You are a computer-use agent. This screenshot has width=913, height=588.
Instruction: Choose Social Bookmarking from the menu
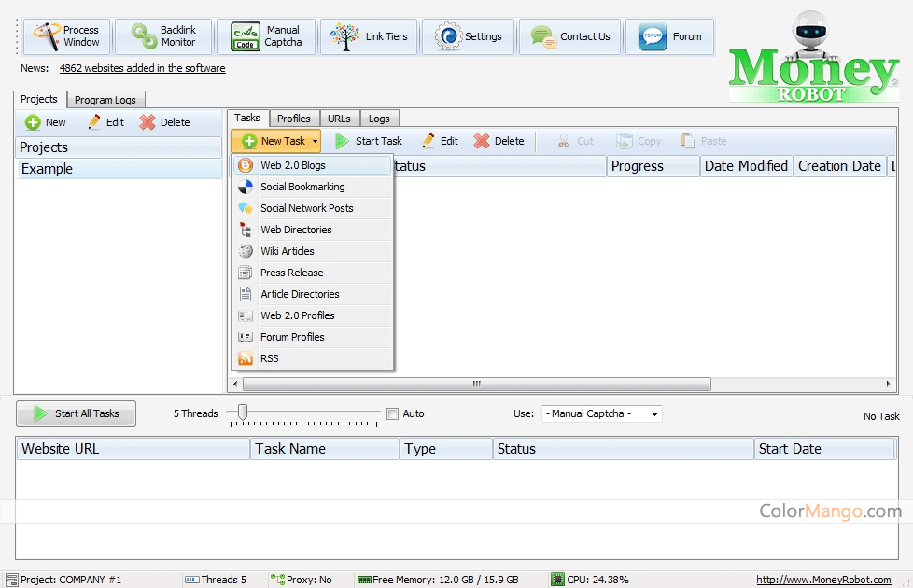tap(313, 187)
